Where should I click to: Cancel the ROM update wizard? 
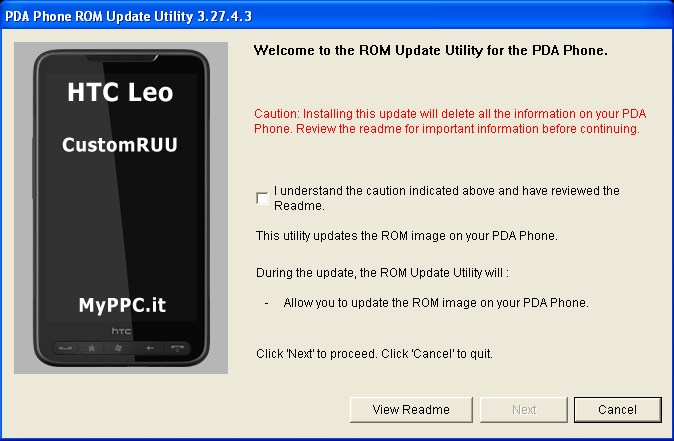tap(618, 410)
